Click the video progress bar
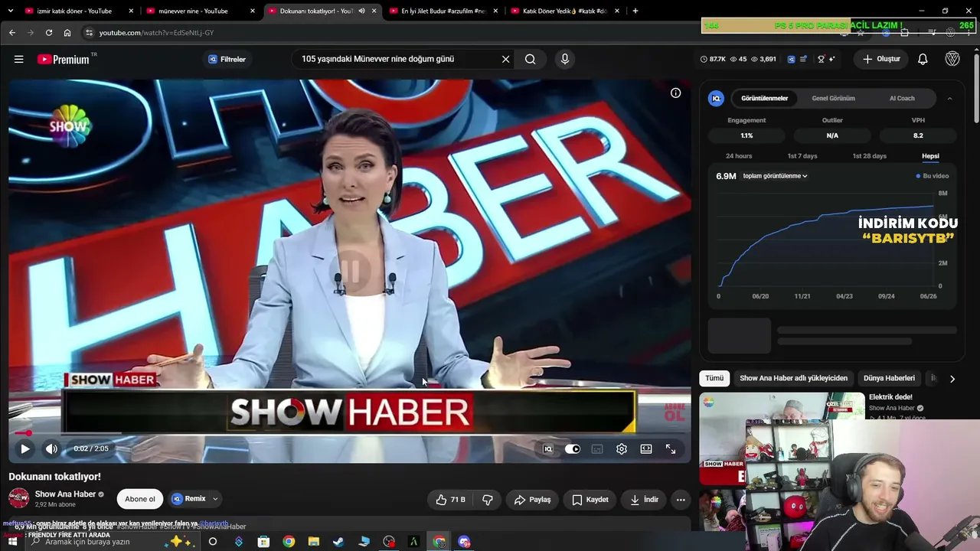Viewport: 980px width, 551px height. (x=350, y=434)
